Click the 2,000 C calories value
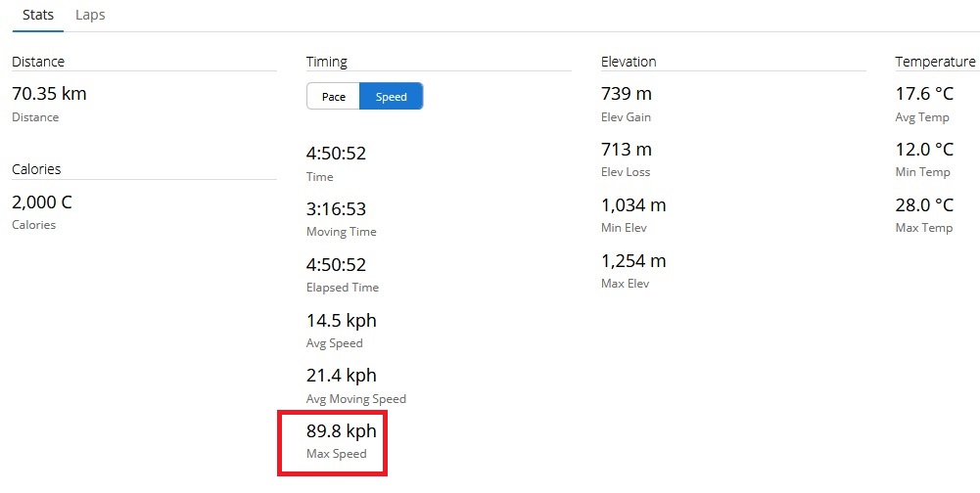 click(x=42, y=202)
